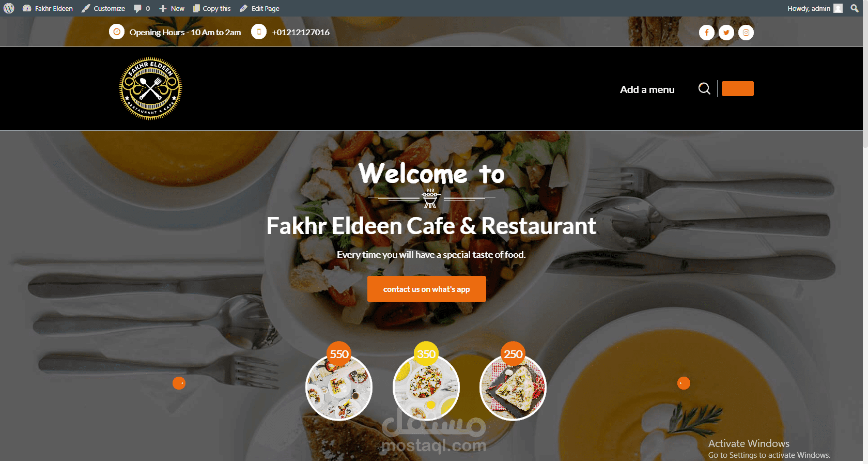Click the blank orange header button
Viewport: 868px width, 464px height.
[737, 89]
